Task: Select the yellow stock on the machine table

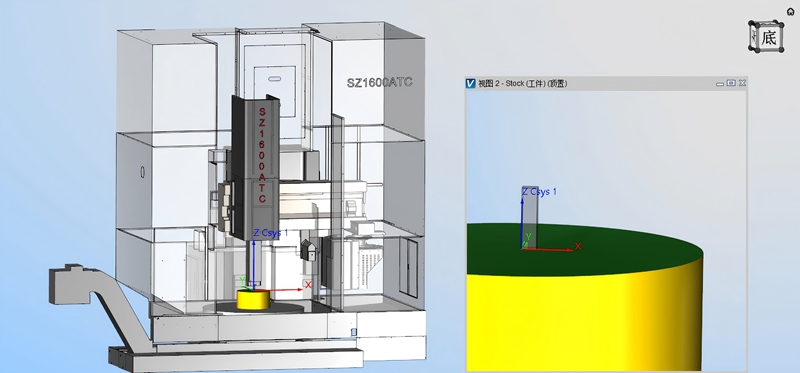Action: pyautogui.click(x=253, y=300)
